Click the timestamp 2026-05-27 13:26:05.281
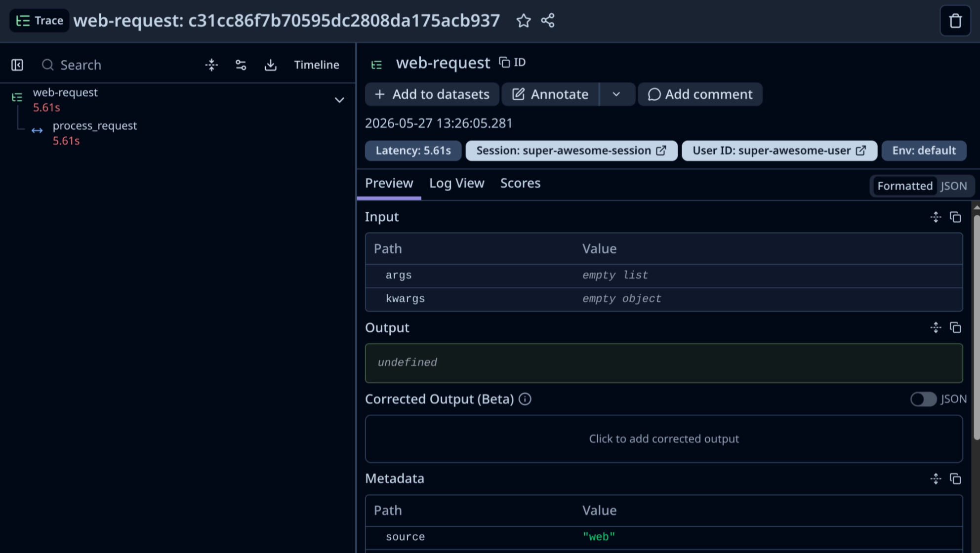 pos(439,123)
